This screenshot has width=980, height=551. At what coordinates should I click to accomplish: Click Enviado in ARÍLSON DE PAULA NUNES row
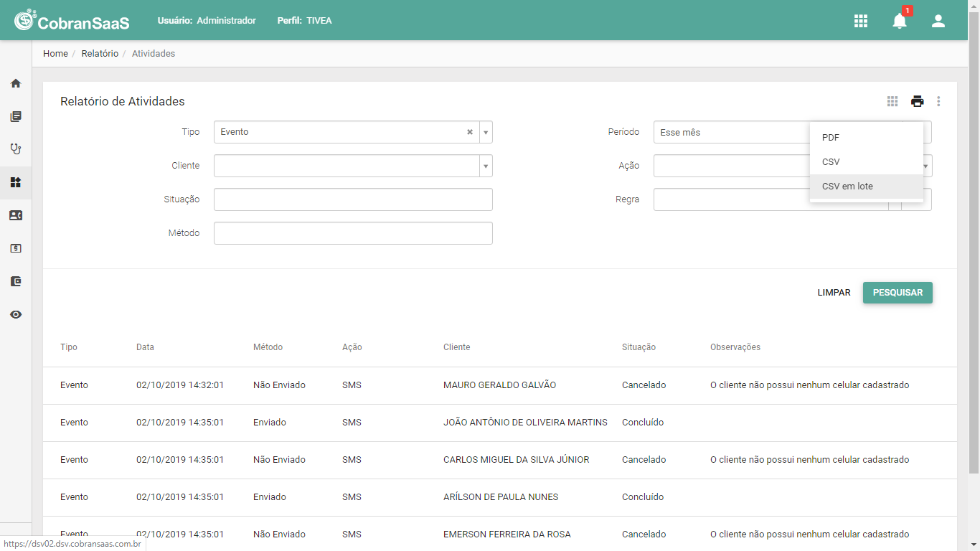pyautogui.click(x=270, y=497)
